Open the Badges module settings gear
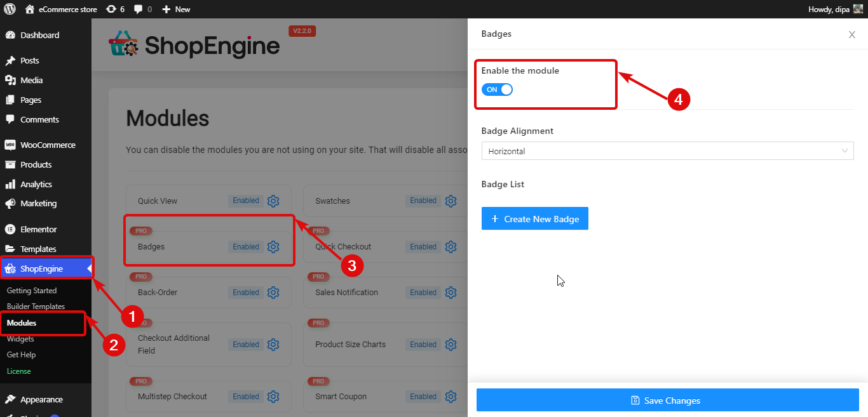 (x=273, y=247)
